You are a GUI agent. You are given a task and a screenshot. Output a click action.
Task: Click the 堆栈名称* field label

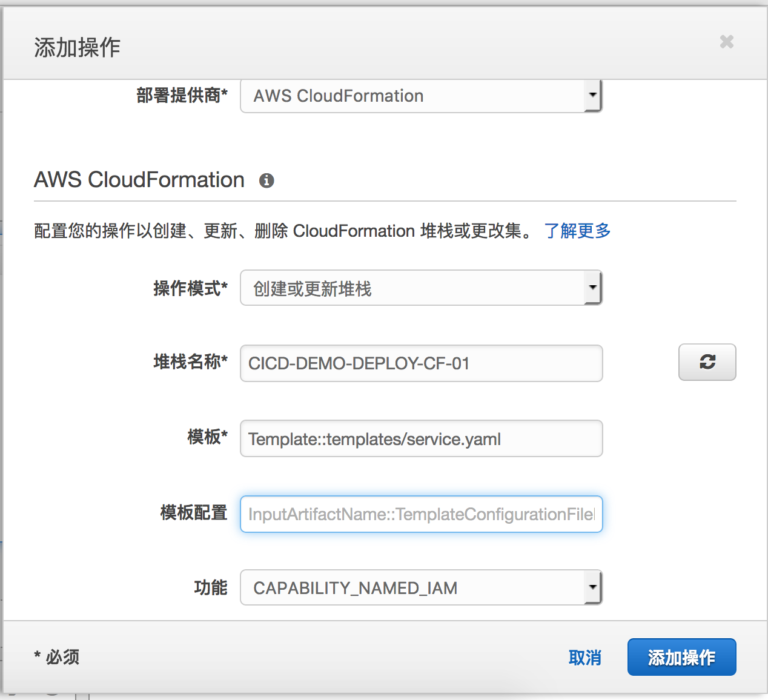tap(190, 362)
